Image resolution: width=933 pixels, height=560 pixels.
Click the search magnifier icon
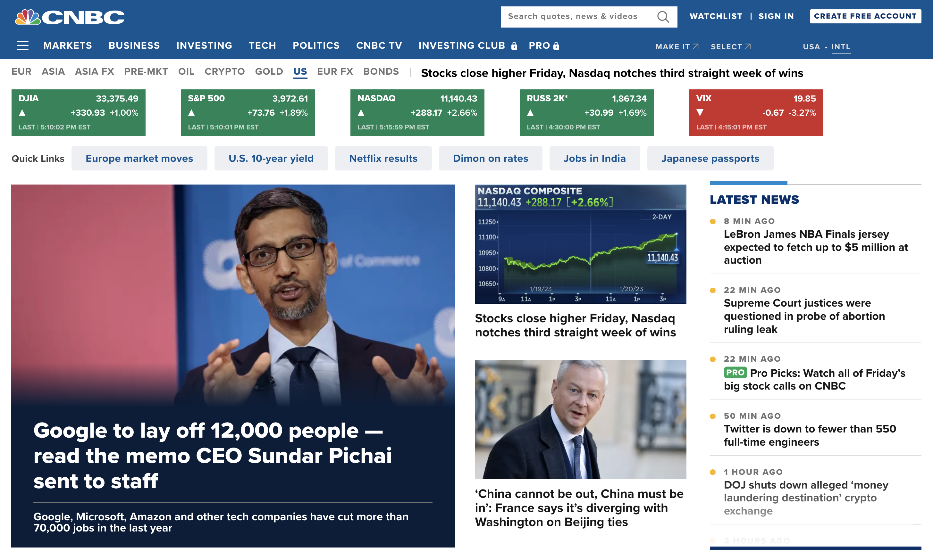(x=663, y=17)
